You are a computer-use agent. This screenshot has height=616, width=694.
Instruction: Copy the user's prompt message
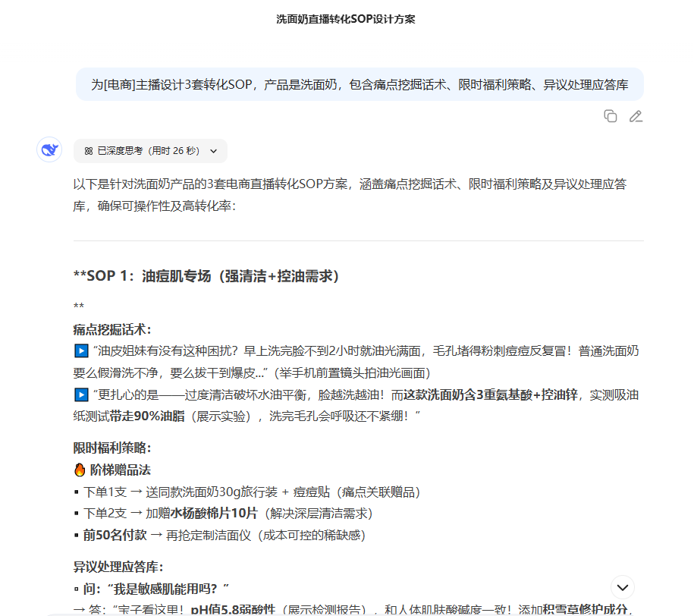611,116
